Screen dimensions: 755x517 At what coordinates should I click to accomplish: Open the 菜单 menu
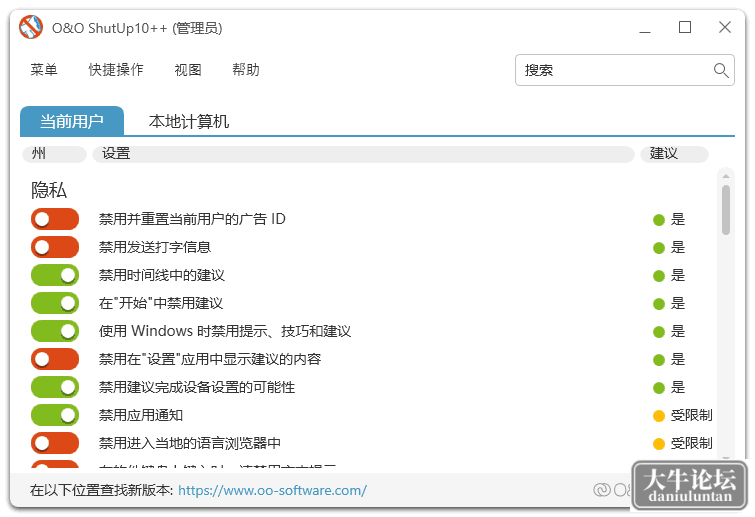click(x=44, y=70)
